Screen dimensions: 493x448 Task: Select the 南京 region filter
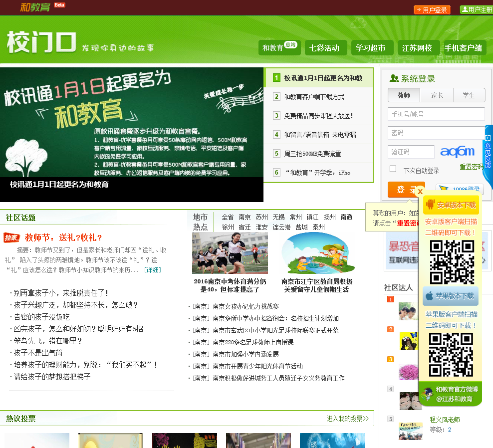pyautogui.click(x=245, y=217)
